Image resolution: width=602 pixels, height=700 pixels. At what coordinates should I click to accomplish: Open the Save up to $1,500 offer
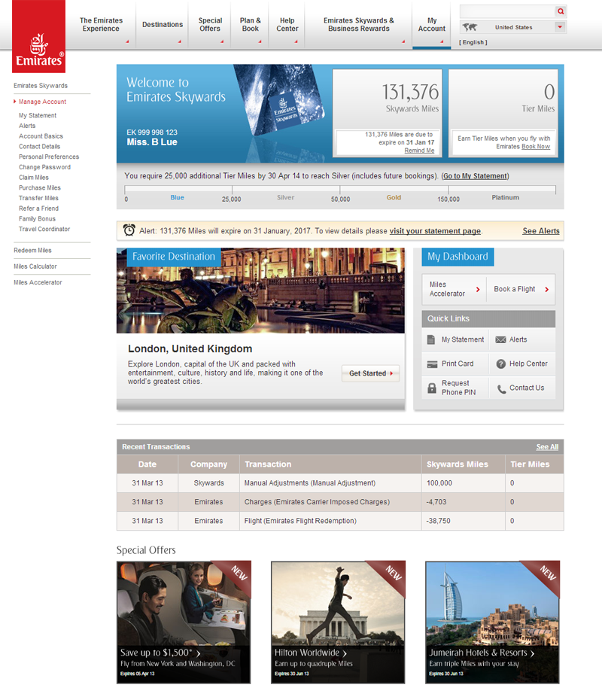click(x=184, y=622)
